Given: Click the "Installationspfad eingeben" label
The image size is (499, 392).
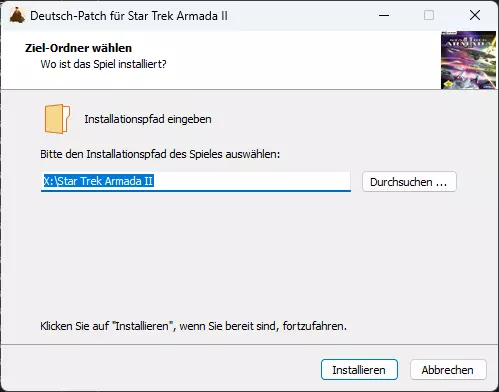Looking at the screenshot, I should pyautogui.click(x=148, y=119).
